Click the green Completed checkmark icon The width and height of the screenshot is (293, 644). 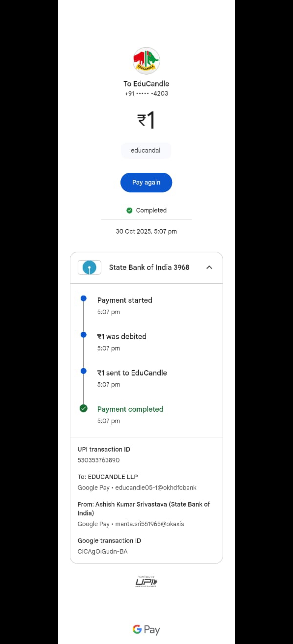[129, 210]
